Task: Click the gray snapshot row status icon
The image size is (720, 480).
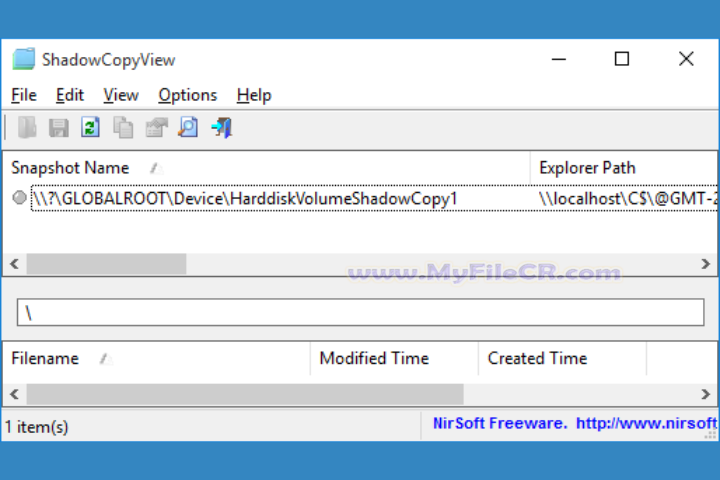Action: (x=19, y=198)
